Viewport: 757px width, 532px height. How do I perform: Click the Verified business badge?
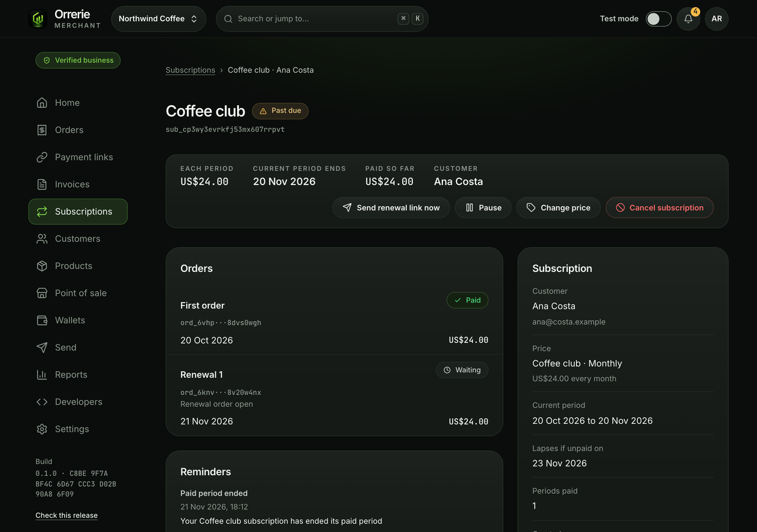pos(78,60)
